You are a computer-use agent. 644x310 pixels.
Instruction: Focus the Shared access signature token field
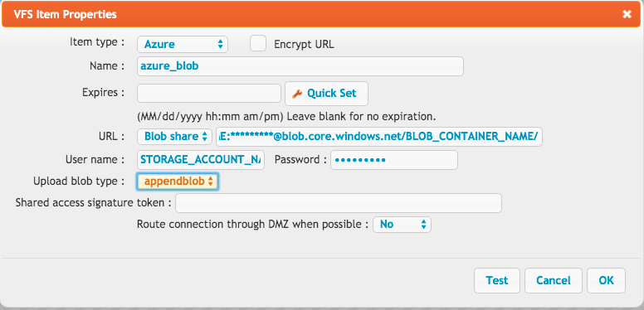pos(339,203)
